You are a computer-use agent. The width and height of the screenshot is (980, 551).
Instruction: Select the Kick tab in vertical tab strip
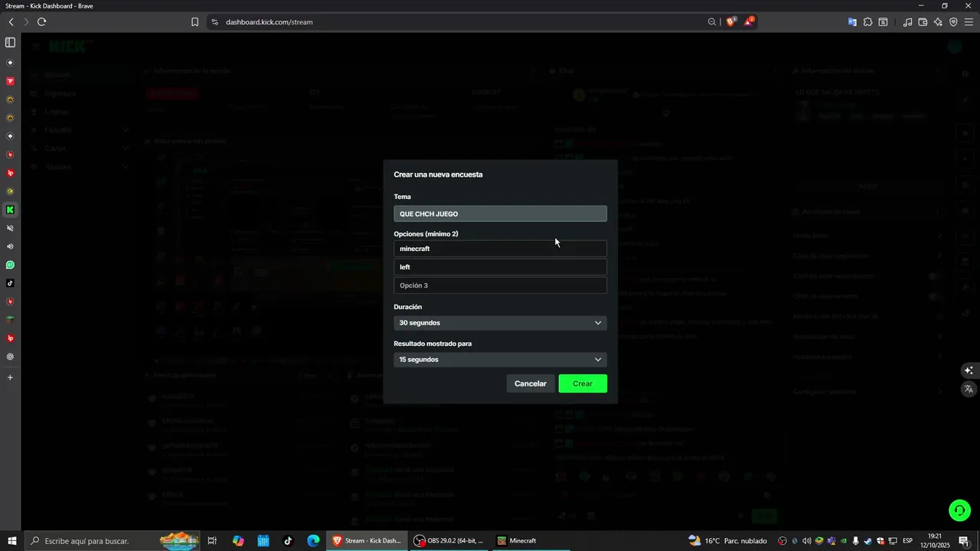pos(10,210)
